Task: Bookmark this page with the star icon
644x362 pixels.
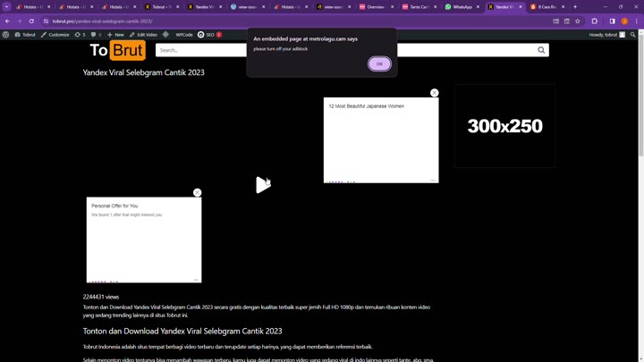Action: 578,21
